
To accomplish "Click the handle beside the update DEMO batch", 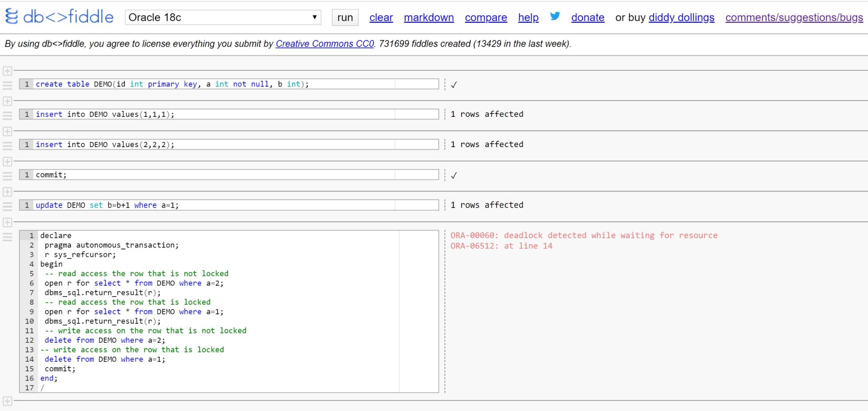I will (x=8, y=206).
